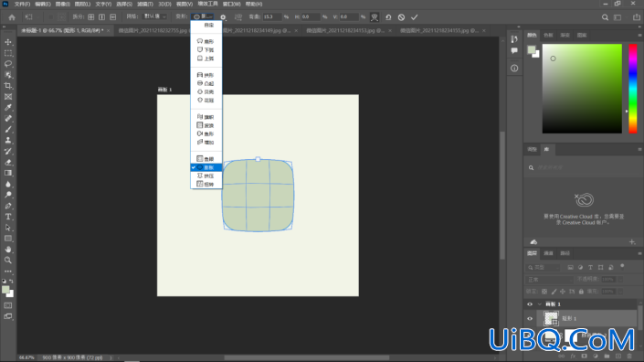This screenshot has height=362, width=644.
Task: Select the Brush tool
Action: (8, 130)
